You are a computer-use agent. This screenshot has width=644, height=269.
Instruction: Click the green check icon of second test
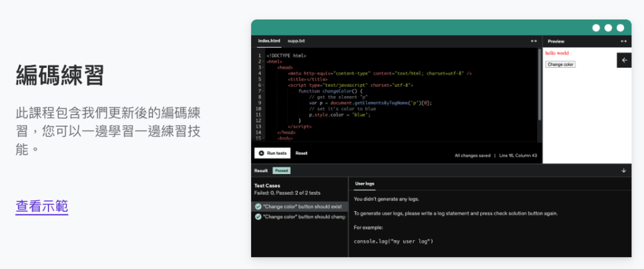[258, 217]
